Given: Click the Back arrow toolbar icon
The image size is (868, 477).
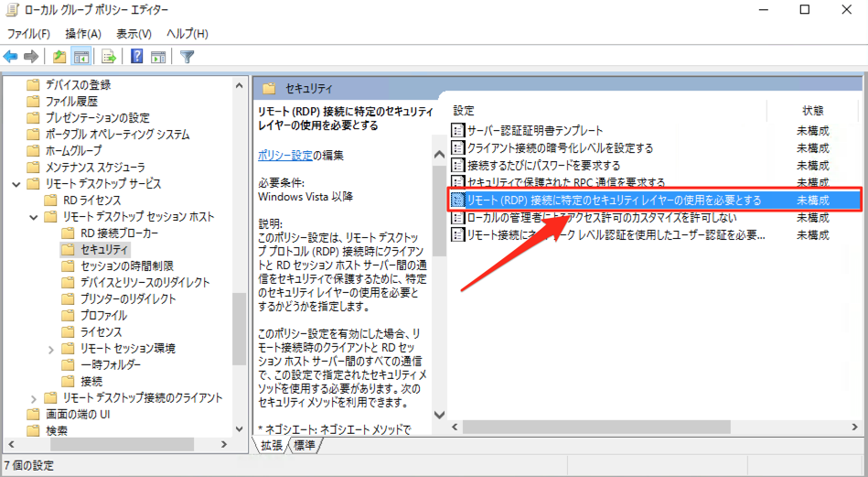Looking at the screenshot, I should [10, 57].
